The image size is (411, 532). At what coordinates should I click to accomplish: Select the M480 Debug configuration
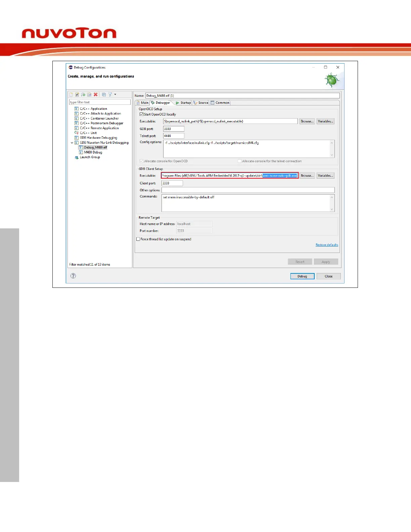93,152
